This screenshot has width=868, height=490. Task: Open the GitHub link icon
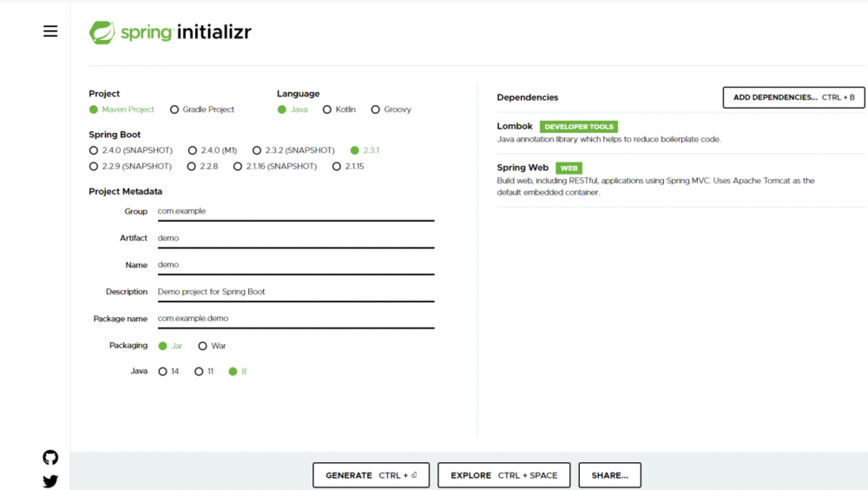[x=50, y=457]
